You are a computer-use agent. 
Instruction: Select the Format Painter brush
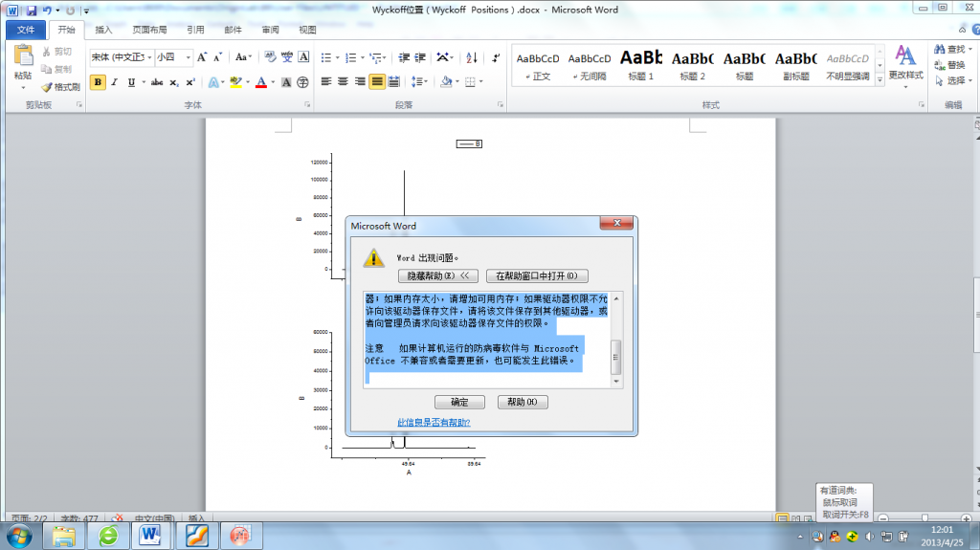tap(47, 87)
